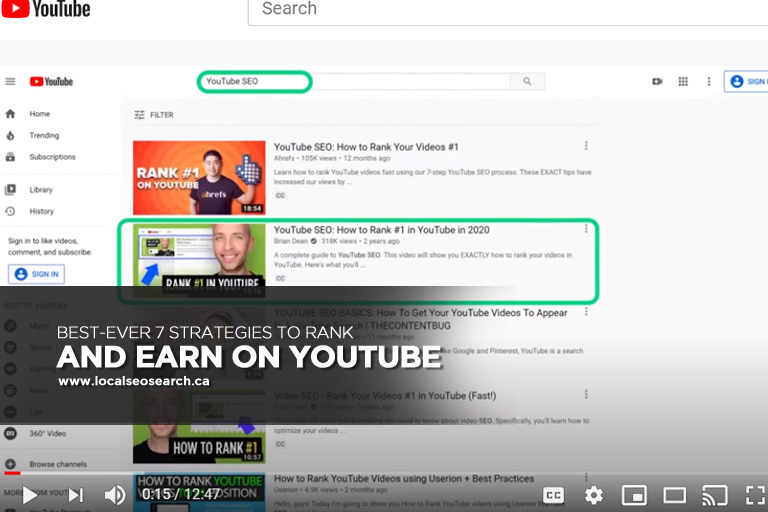
Task: Click the Subscriptions icon in sidebar
Action: (10, 157)
